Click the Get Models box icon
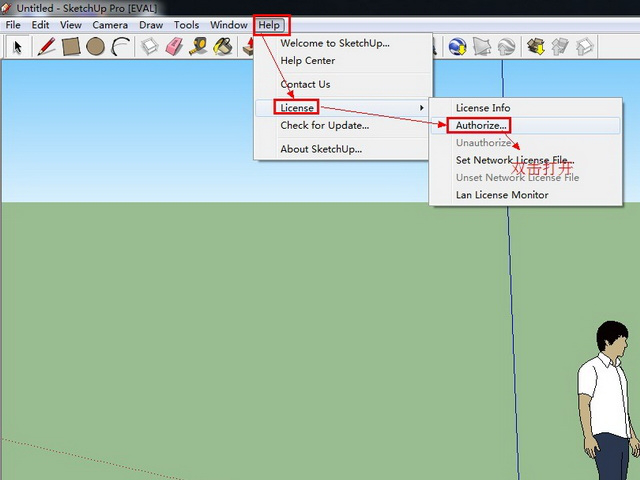640x499 pixels. coord(536,47)
